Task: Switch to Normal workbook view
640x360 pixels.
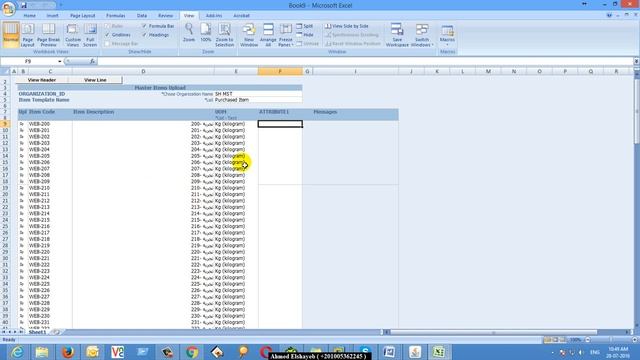Action: click(x=11, y=35)
